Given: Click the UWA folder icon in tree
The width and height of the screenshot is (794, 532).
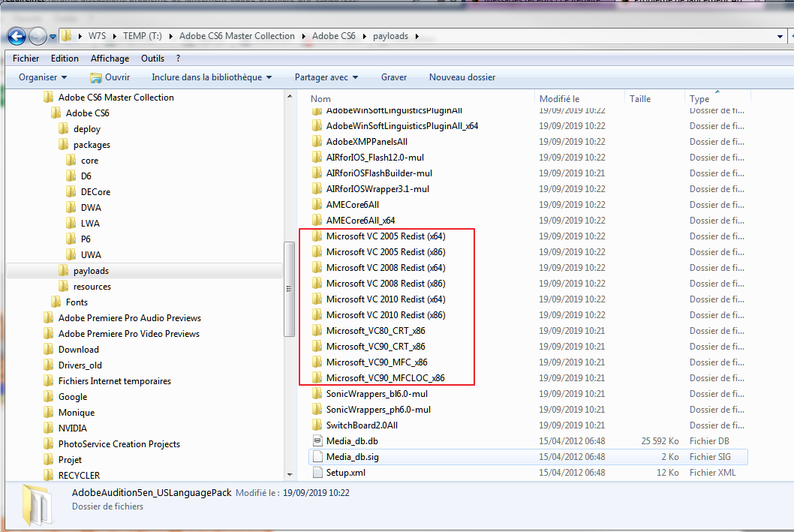Looking at the screenshot, I should (71, 254).
